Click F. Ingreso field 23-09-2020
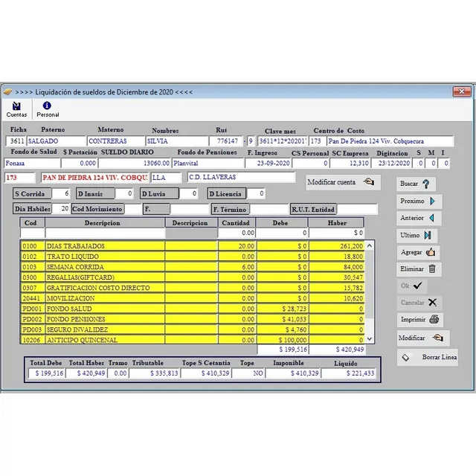 coord(268,164)
